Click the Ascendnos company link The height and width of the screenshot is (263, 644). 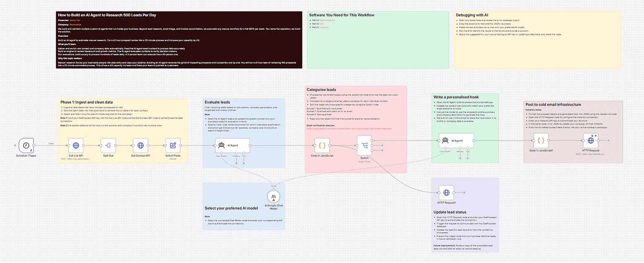tap(75, 25)
